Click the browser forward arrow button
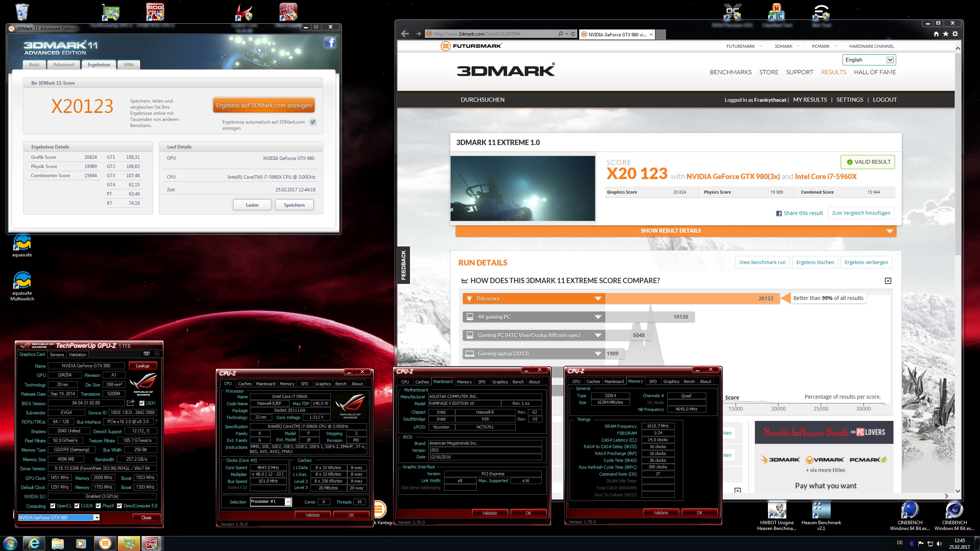This screenshot has width=980, height=551. tap(418, 34)
